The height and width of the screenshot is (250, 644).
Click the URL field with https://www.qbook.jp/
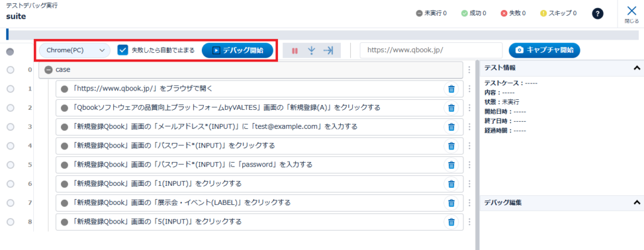pos(431,50)
